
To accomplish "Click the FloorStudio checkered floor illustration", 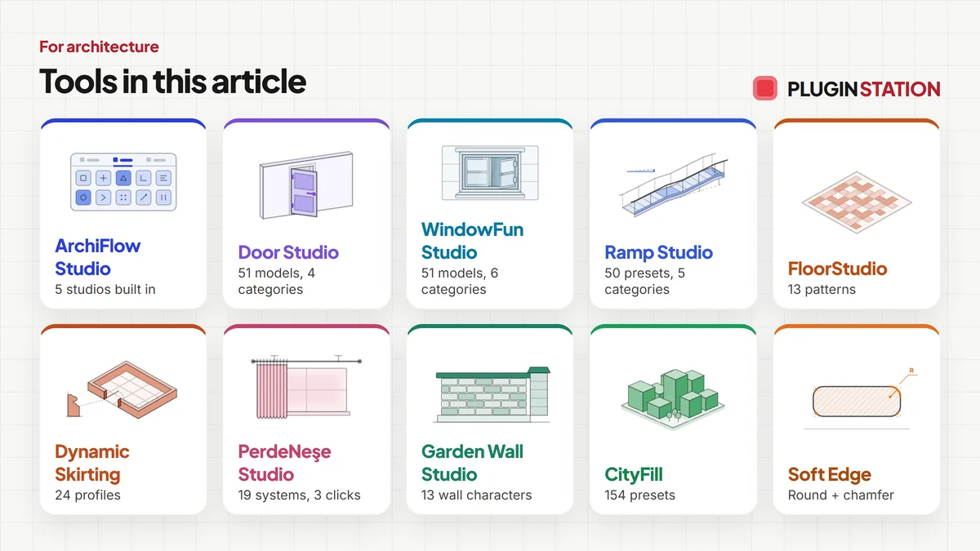I will 856,201.
